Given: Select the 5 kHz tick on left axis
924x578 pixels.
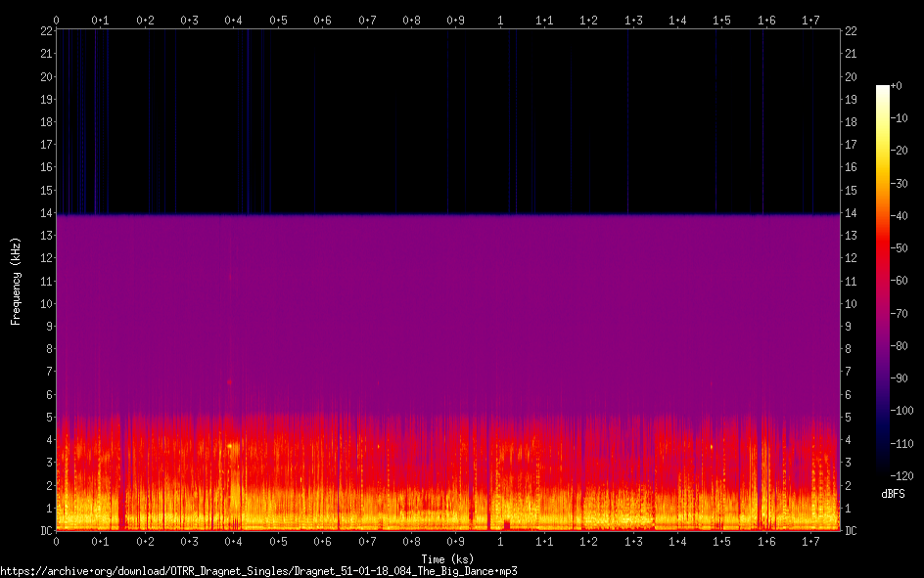Looking at the screenshot, I should (47, 418).
